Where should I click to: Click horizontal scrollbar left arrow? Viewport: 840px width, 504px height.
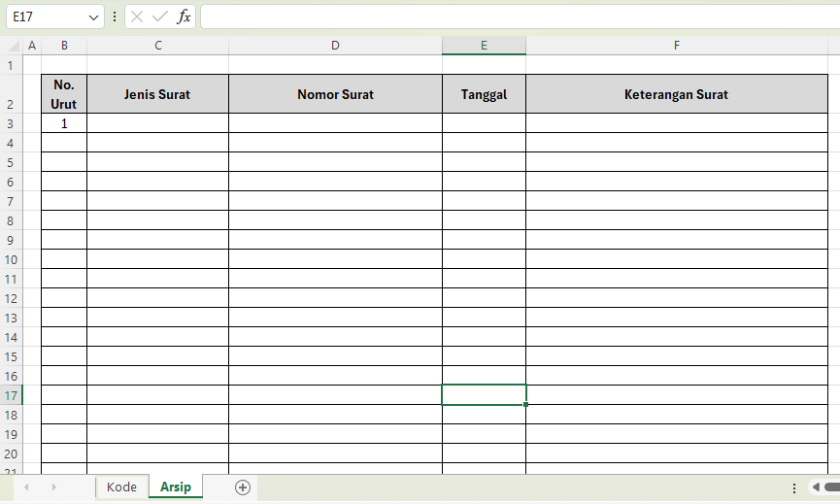pyautogui.click(x=816, y=487)
